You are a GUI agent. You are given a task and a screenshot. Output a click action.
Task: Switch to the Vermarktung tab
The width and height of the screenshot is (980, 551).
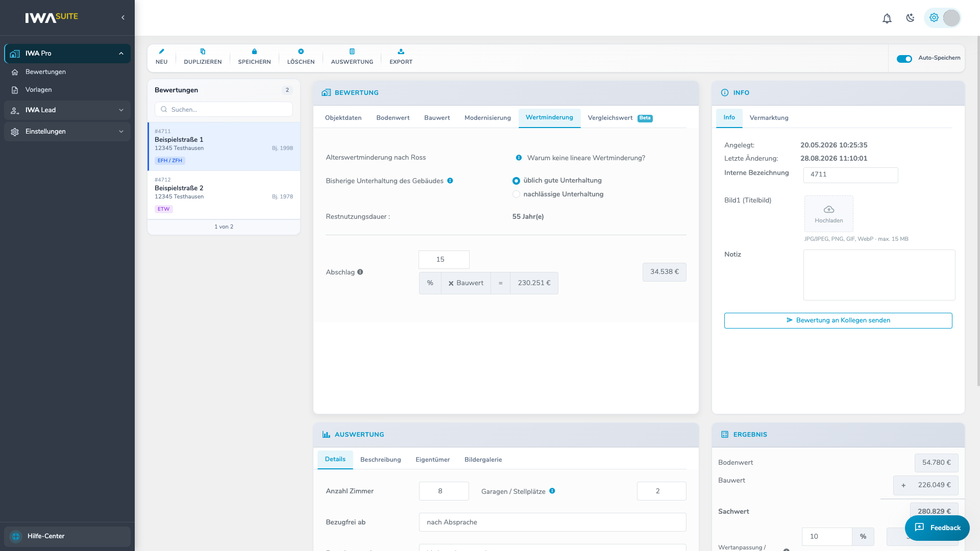pos(769,118)
